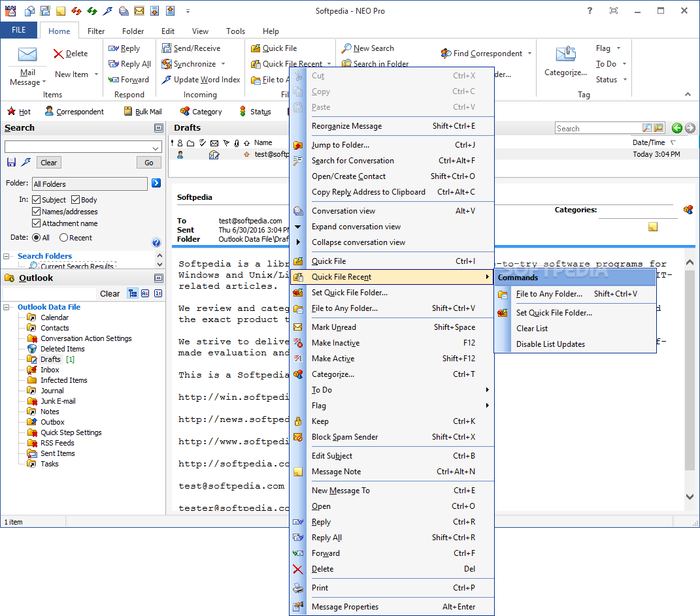Toggle the Attachment name checkbox

tap(37, 223)
